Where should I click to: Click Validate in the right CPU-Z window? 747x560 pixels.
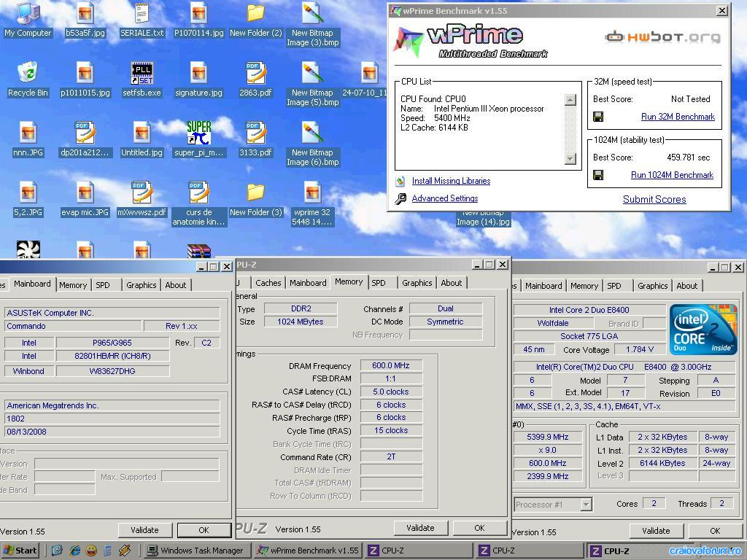coord(656,531)
